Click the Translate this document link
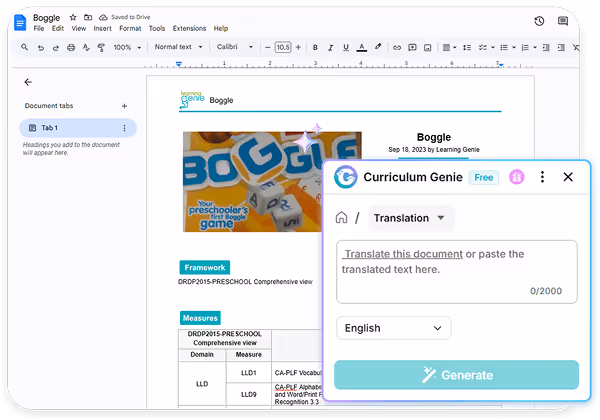Viewport: 600px width, 420px height. (403, 254)
